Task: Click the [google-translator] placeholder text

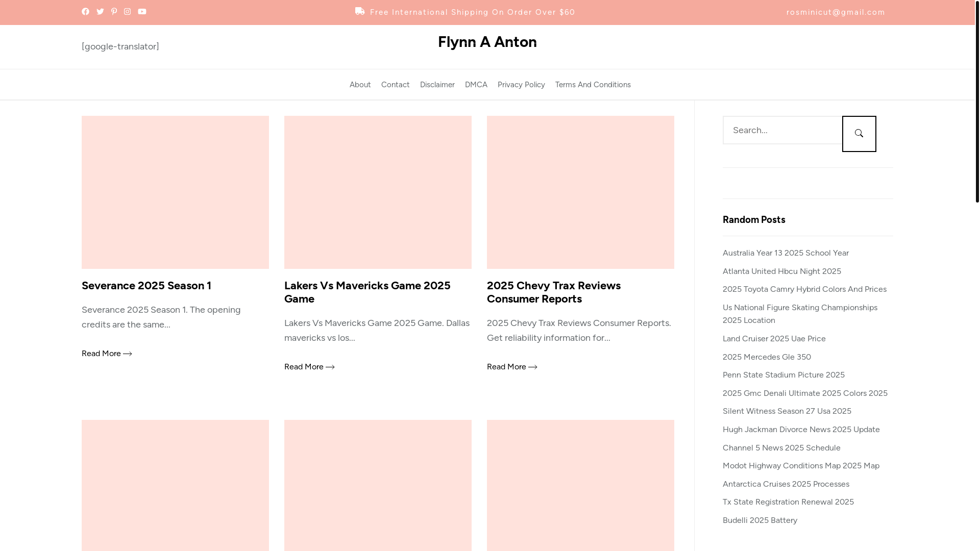Action: tap(120, 46)
